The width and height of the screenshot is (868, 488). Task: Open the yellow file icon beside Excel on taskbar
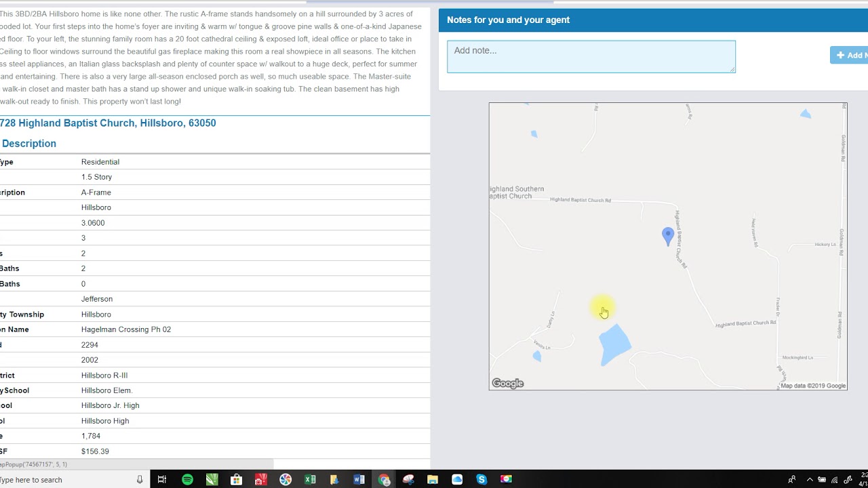coord(334,480)
